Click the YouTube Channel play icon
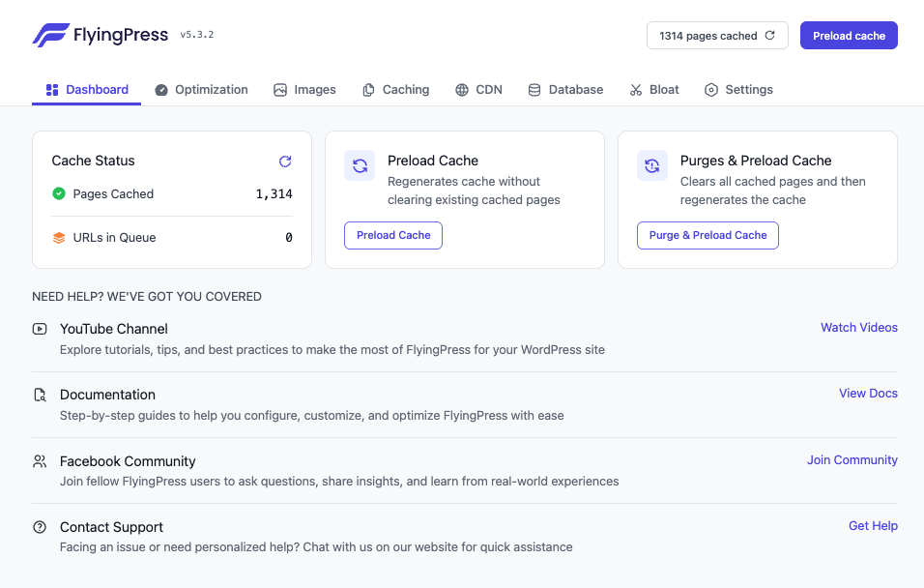 pos(39,329)
